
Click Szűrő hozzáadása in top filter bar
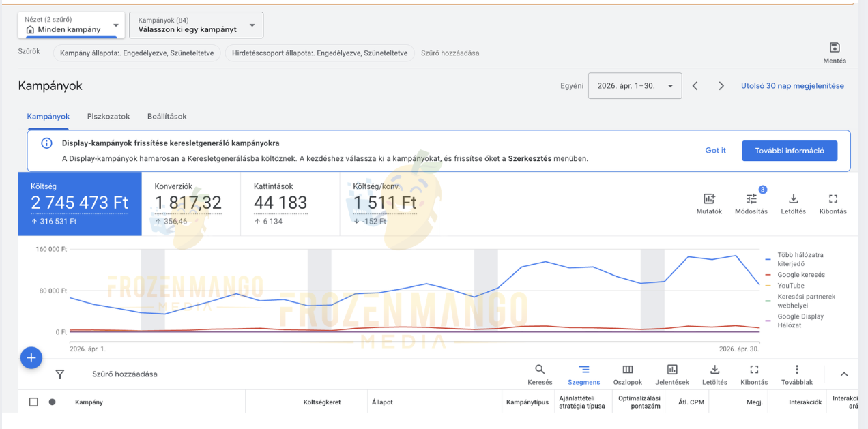(x=450, y=53)
